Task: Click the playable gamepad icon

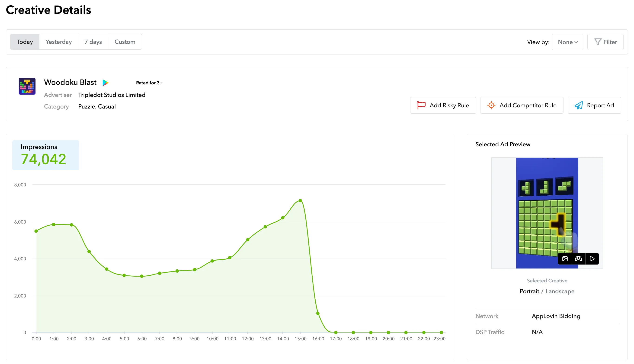Action: [578, 259]
